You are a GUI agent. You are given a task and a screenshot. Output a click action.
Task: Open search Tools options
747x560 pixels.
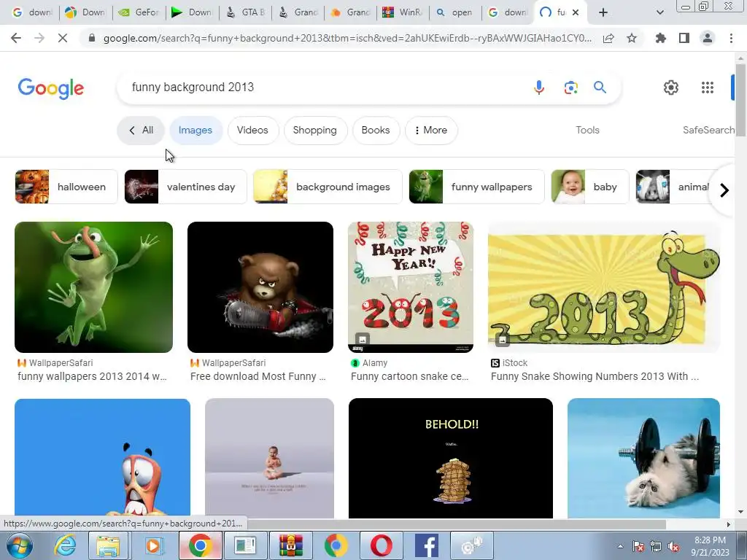(x=587, y=130)
